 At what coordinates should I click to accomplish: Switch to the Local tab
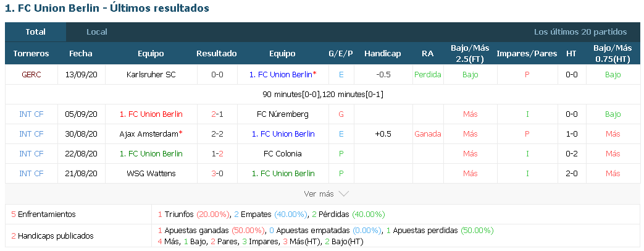tap(97, 32)
